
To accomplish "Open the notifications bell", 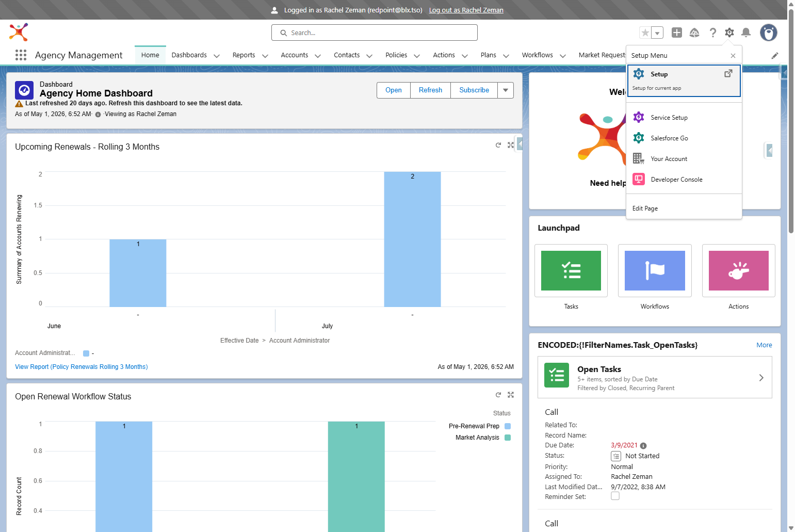I will 746,33.
